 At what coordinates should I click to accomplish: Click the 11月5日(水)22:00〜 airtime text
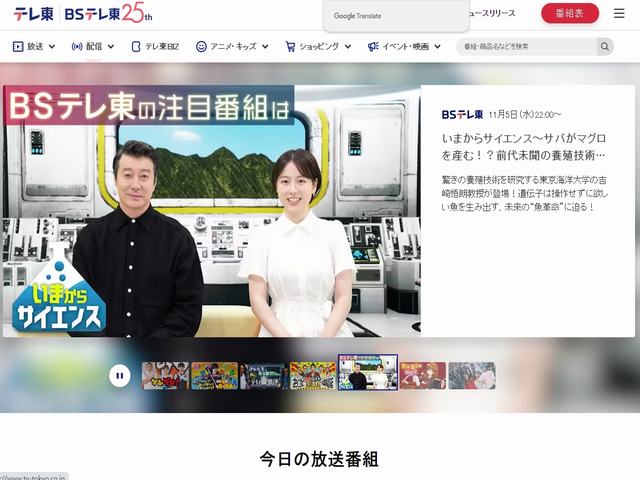(x=525, y=115)
